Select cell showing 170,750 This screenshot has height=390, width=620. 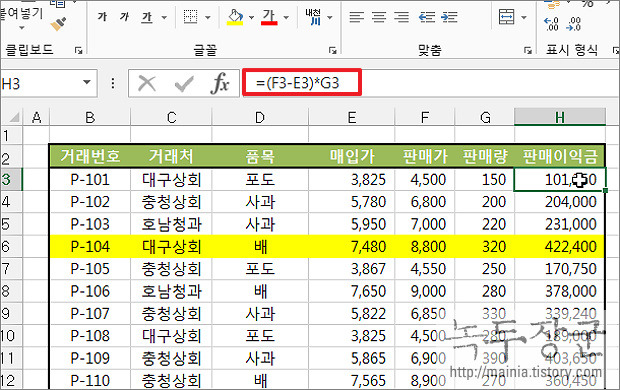coord(560,269)
